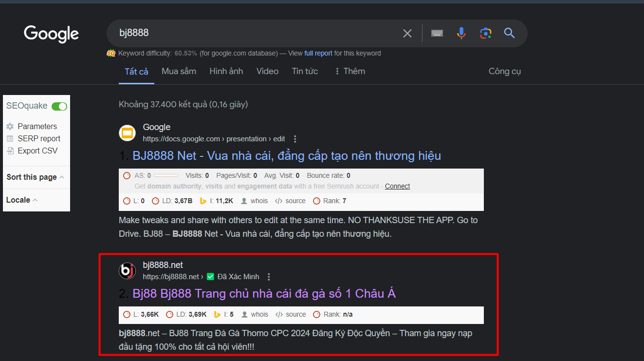Click the bj8888.net site favicon
Screen dimensions: 644x361
pyautogui.click(x=127, y=271)
